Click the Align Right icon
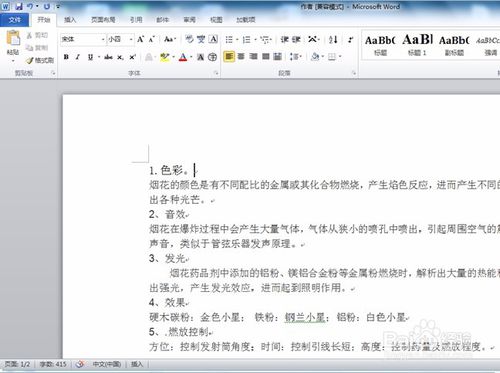Screen dimensions: 500x373 click(253, 57)
